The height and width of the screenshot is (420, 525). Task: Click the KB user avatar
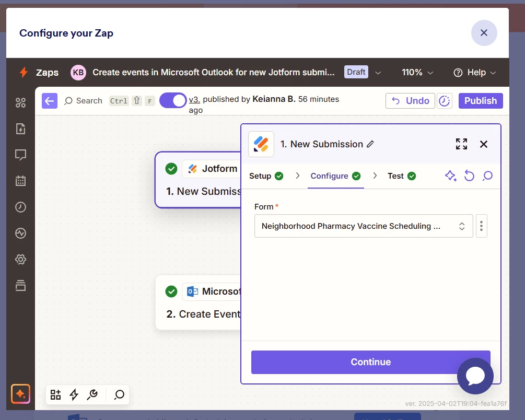78,72
